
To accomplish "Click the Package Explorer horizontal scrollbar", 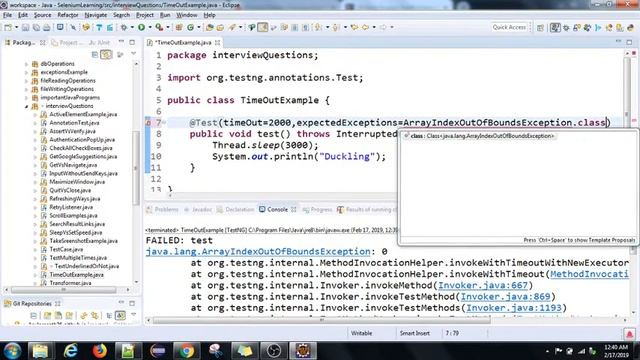I will [x=63, y=290].
